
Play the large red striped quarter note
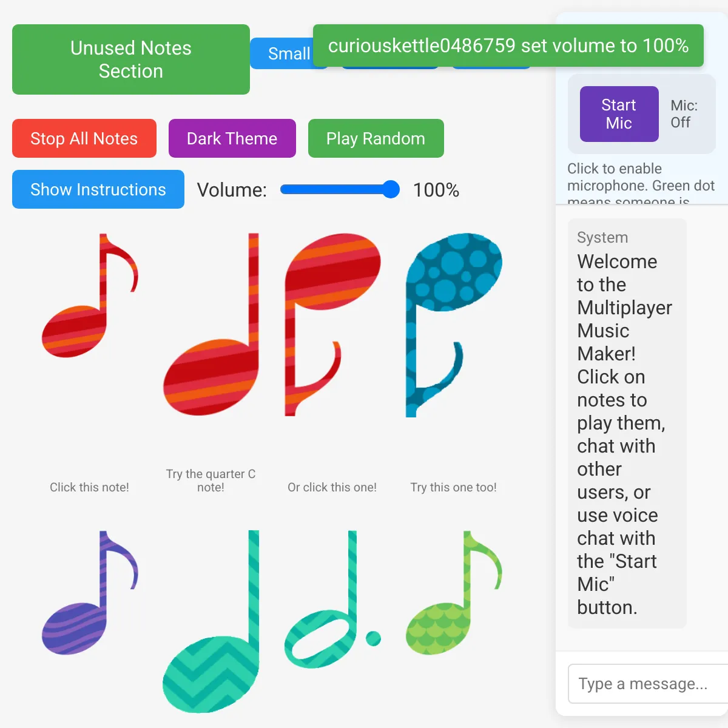point(209,376)
